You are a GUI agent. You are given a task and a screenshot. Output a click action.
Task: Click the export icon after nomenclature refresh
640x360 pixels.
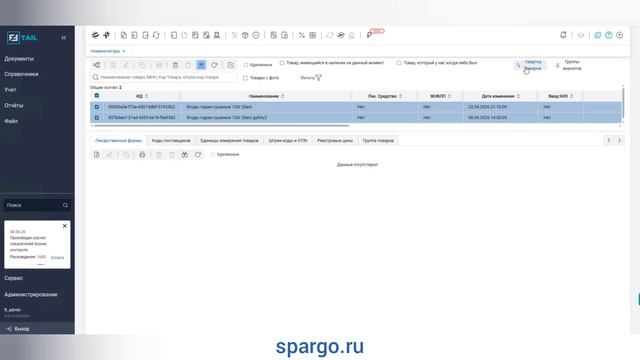click(230, 65)
